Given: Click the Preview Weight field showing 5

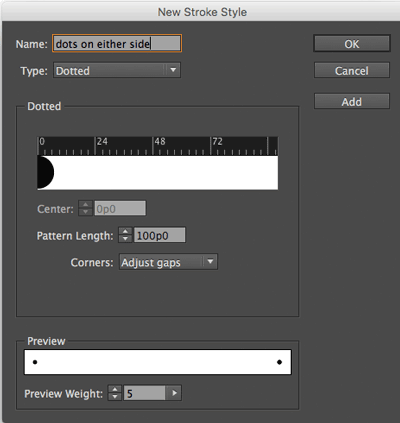Looking at the screenshot, I should [144, 393].
